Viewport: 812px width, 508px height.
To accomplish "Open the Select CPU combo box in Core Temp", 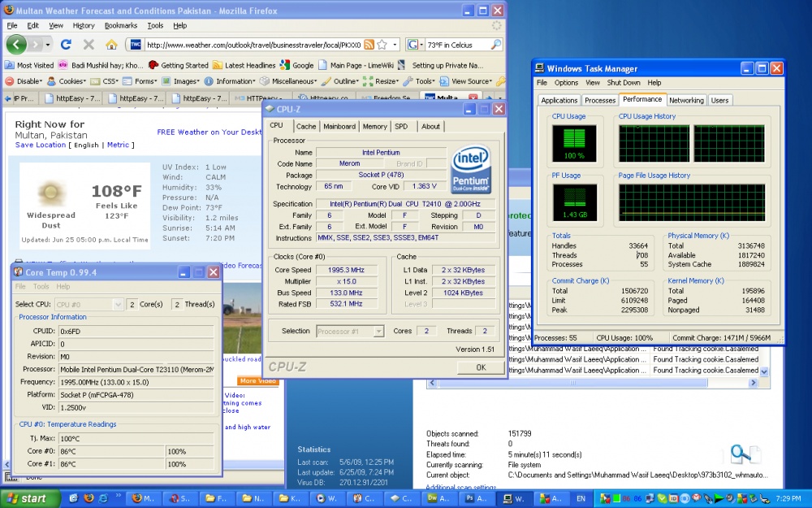I will point(91,304).
